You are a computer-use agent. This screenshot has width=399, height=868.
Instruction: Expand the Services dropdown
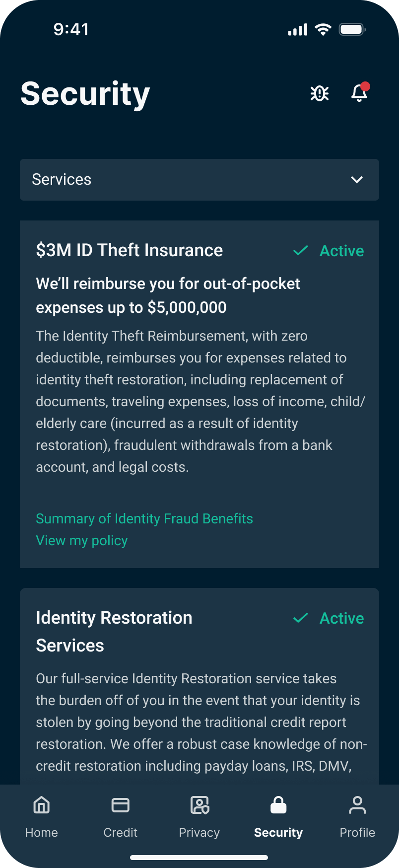(199, 180)
